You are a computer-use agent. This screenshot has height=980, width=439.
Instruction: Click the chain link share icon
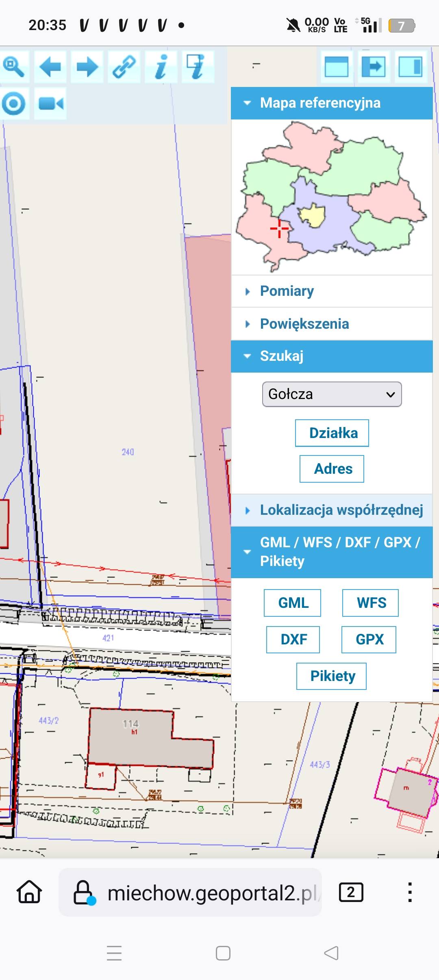(124, 67)
